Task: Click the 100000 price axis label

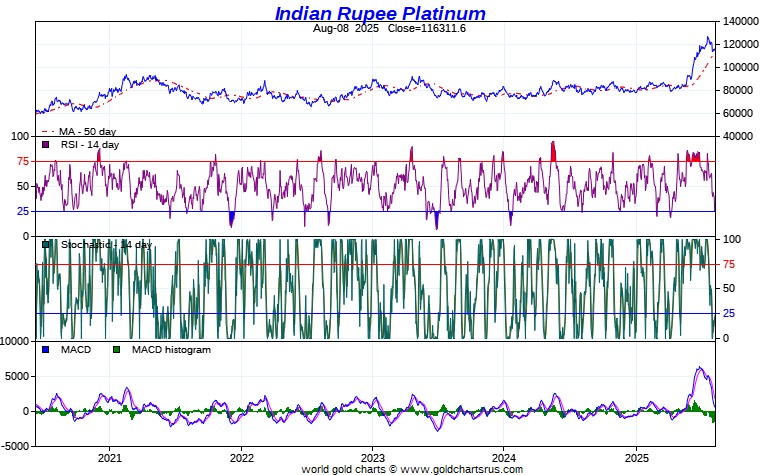Action: [x=741, y=67]
